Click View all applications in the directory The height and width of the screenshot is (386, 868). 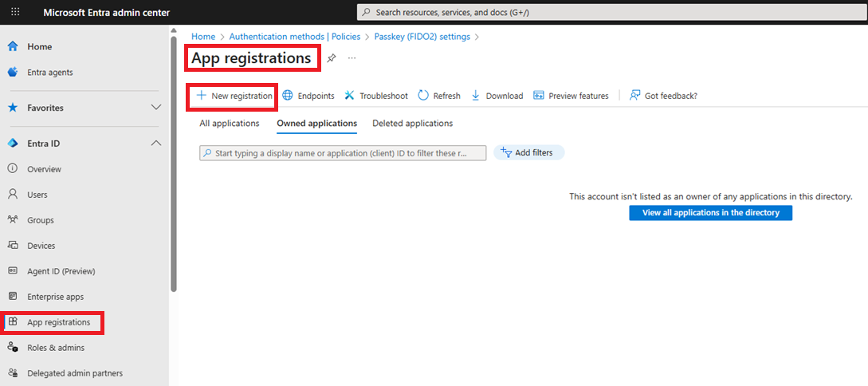click(710, 213)
